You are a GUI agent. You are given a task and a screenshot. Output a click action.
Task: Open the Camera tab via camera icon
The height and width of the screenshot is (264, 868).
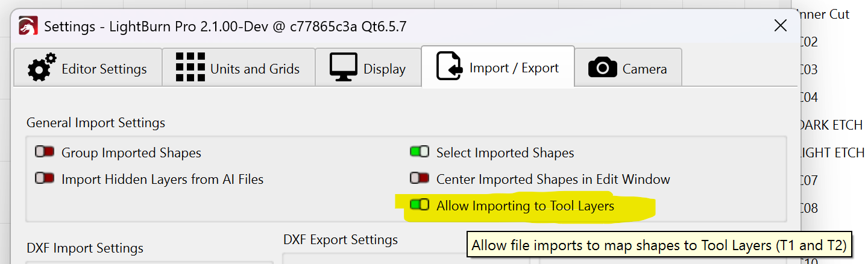click(x=602, y=68)
